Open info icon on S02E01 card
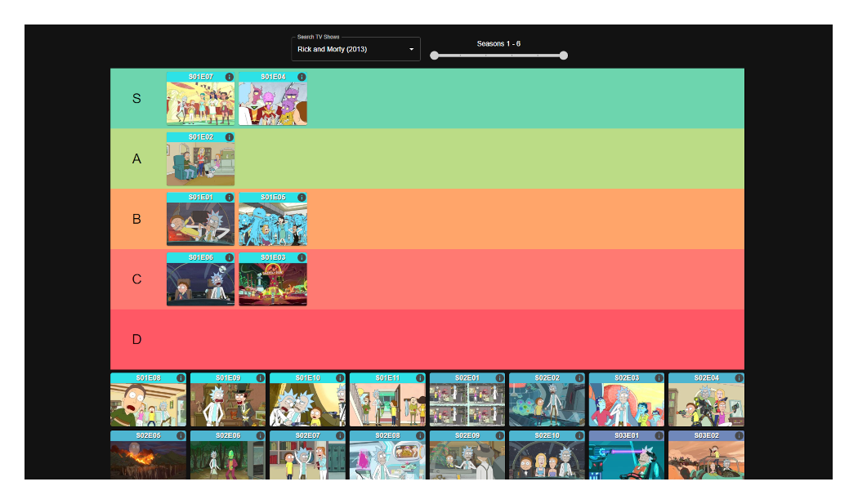Image resolution: width=858 pixels, height=504 pixels. [499, 378]
